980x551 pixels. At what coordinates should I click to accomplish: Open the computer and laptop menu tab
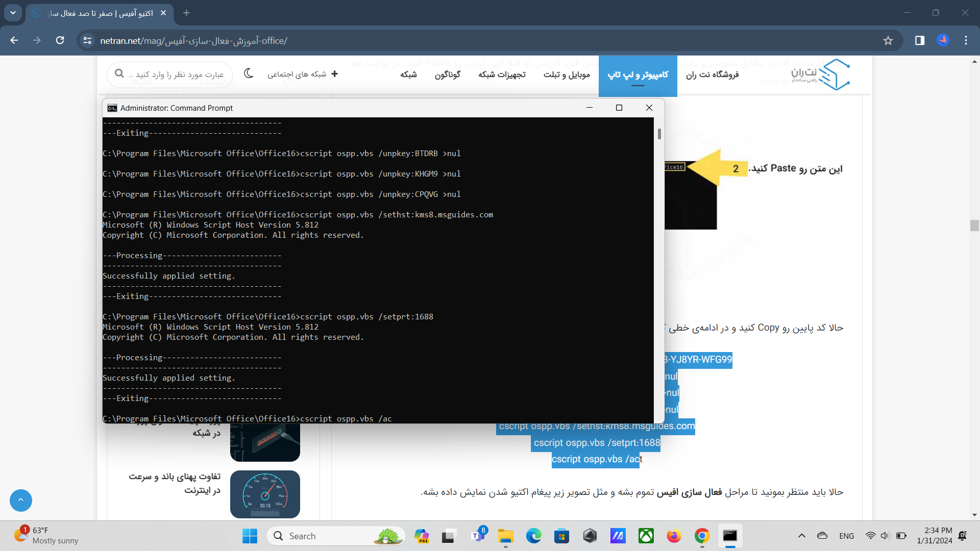tap(638, 74)
